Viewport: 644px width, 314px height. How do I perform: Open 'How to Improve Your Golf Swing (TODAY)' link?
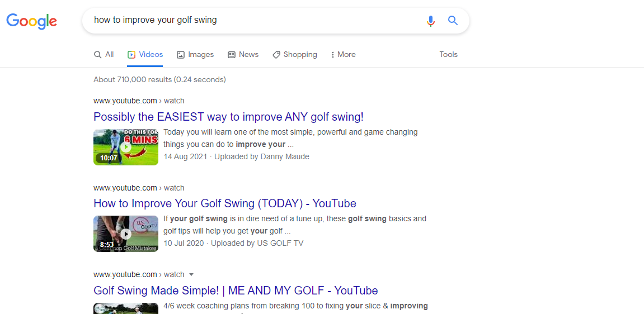[x=225, y=203]
